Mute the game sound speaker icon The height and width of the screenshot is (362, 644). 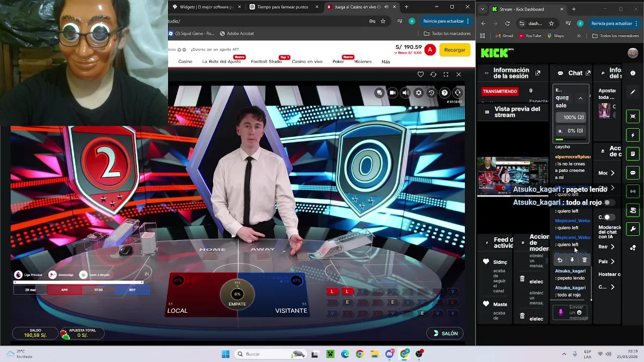click(x=406, y=93)
